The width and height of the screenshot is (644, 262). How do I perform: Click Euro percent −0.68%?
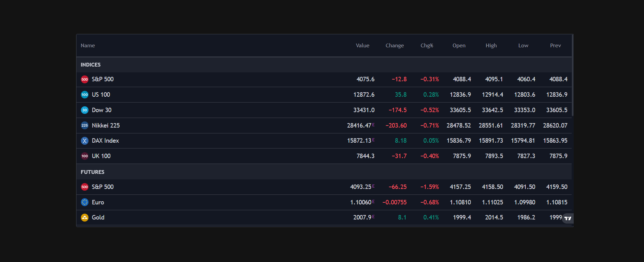(430, 202)
